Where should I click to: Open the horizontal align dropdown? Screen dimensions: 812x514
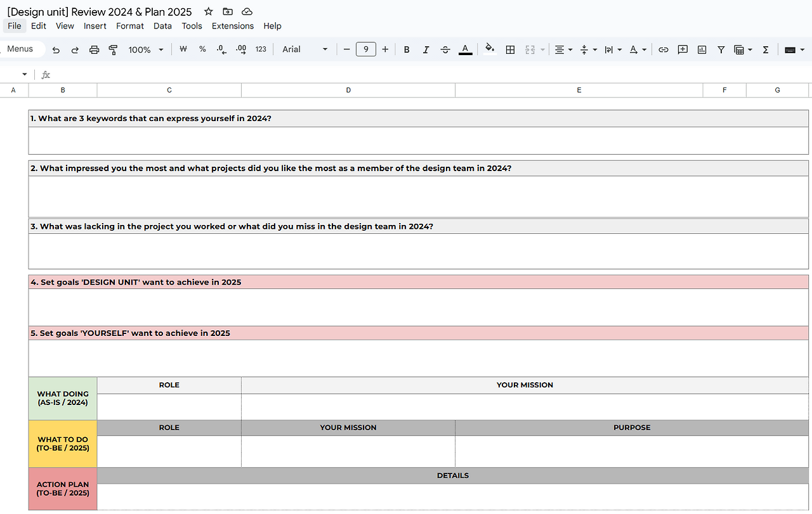(x=563, y=49)
